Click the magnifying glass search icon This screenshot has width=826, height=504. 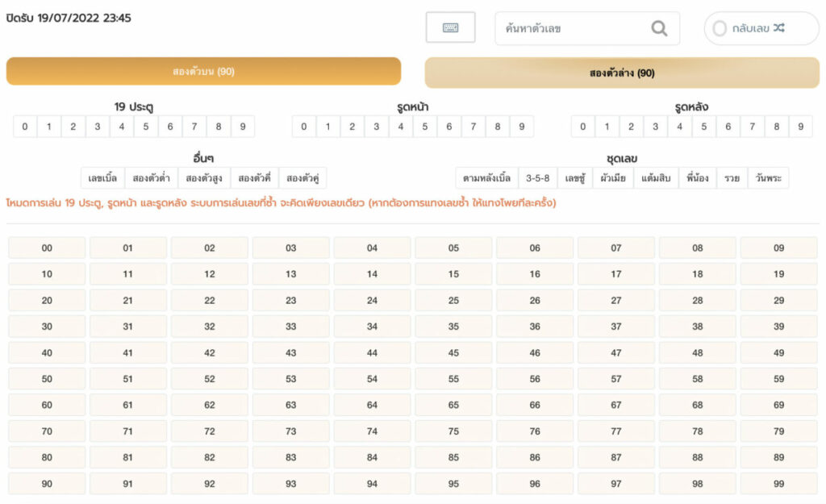[x=659, y=28]
